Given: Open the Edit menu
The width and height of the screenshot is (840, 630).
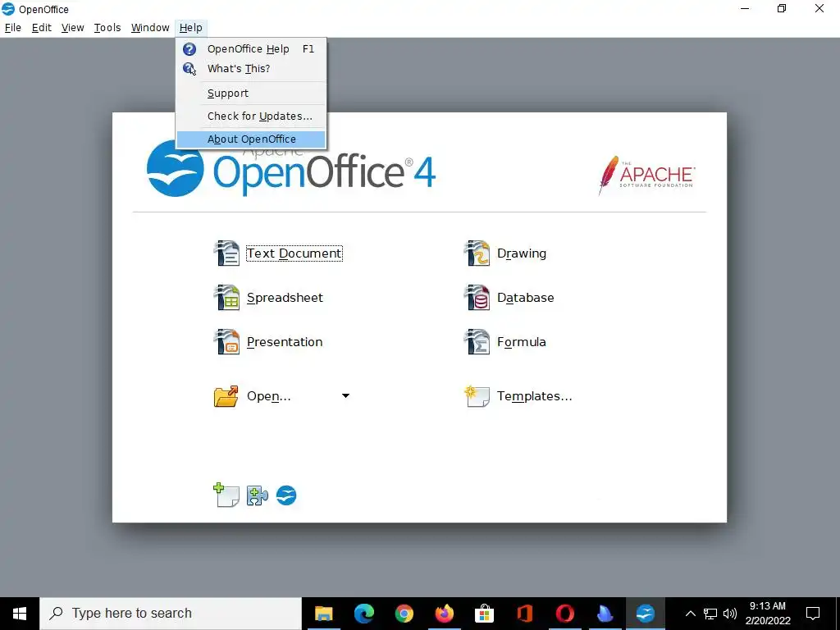Looking at the screenshot, I should [41, 28].
